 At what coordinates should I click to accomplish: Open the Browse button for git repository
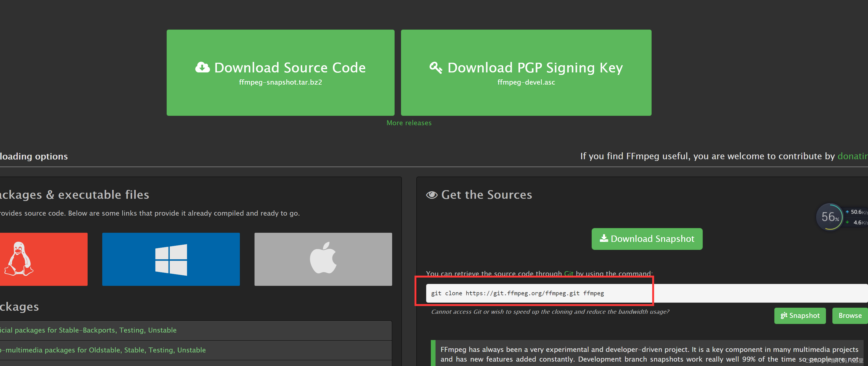pyautogui.click(x=850, y=315)
